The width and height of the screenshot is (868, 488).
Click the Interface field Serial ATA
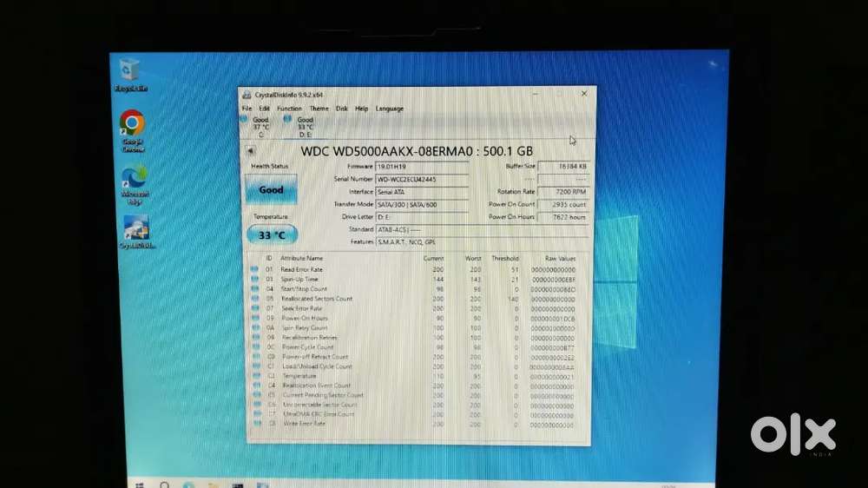pos(422,192)
